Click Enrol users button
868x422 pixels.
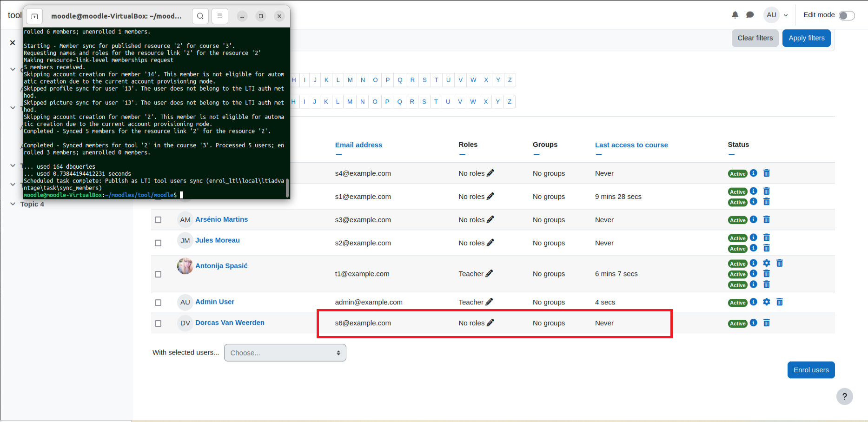tap(811, 370)
